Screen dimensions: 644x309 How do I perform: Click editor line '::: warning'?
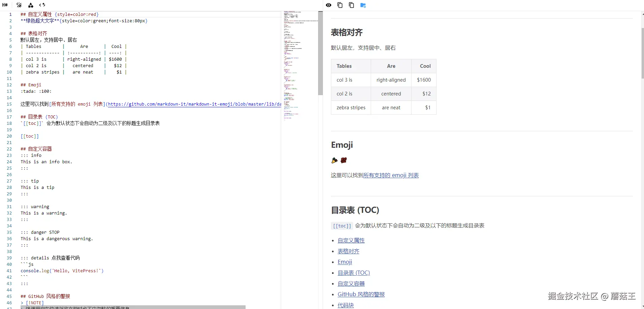35,207
